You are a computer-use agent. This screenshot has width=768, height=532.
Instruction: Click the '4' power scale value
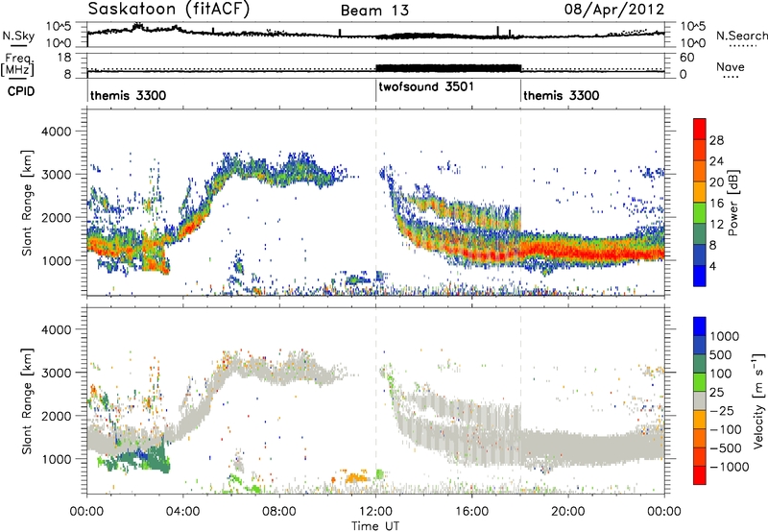coord(712,267)
